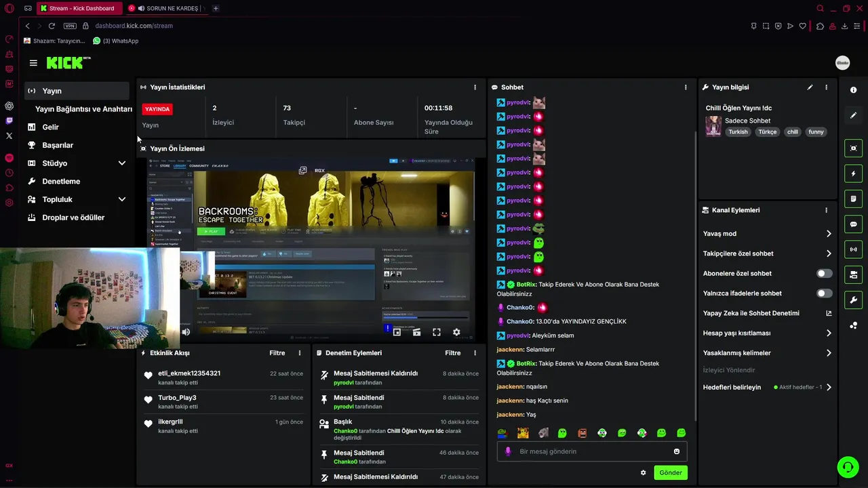Insert the Pepe frog quick emote

502,433
